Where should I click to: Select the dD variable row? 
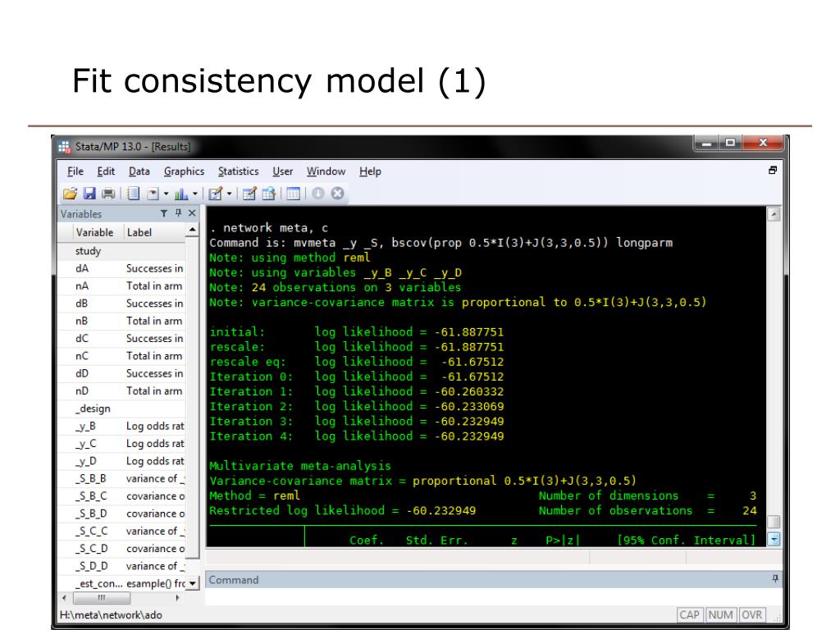tap(122, 373)
